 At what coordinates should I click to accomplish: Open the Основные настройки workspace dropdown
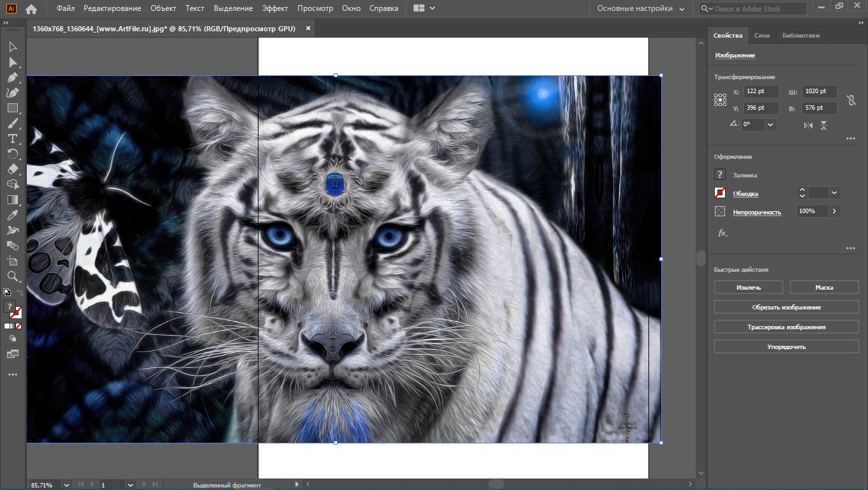641,9
